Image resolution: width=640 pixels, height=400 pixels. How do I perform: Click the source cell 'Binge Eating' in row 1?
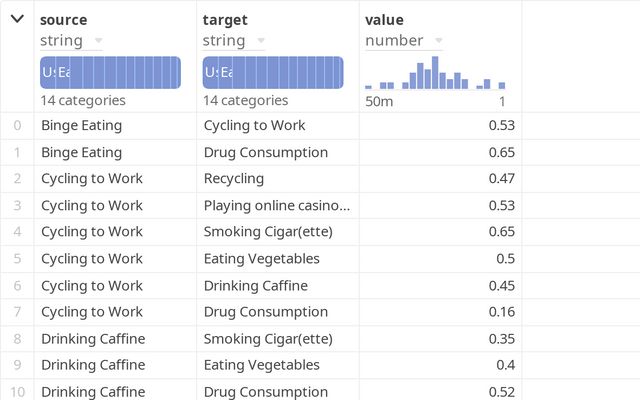(x=81, y=153)
